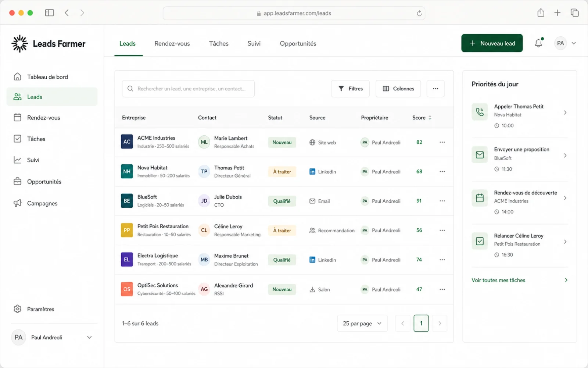
Task: Click the next page arrow
Action: pos(440,324)
